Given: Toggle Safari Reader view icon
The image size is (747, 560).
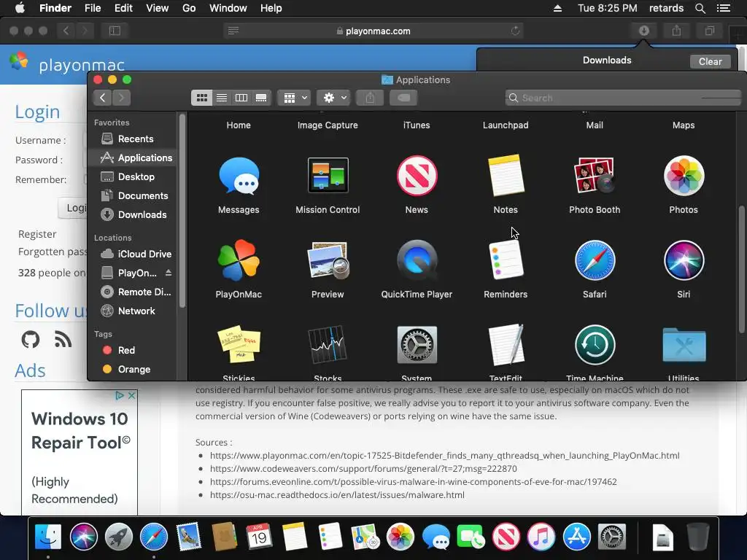Looking at the screenshot, I should pyautogui.click(x=233, y=31).
